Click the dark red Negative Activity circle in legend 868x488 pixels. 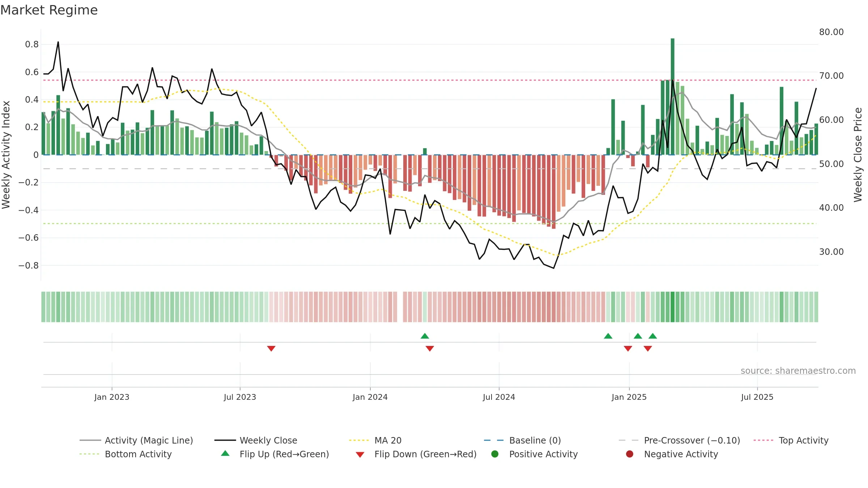pos(630,454)
